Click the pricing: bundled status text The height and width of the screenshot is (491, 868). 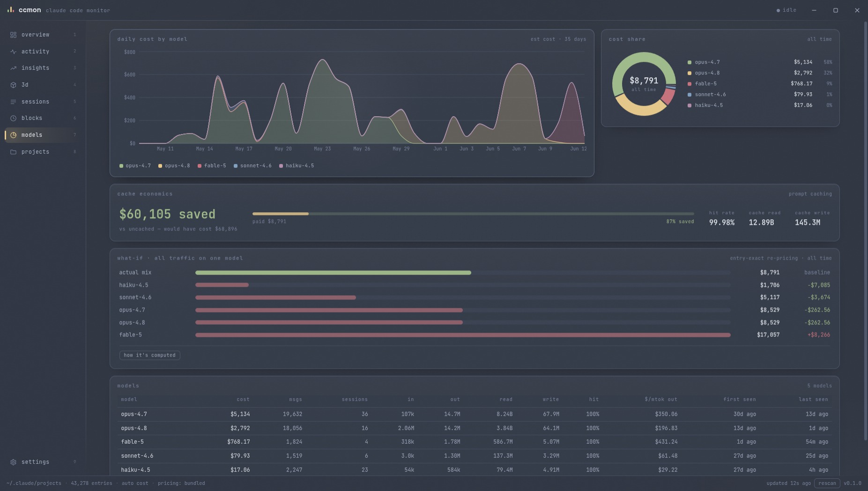(181, 484)
